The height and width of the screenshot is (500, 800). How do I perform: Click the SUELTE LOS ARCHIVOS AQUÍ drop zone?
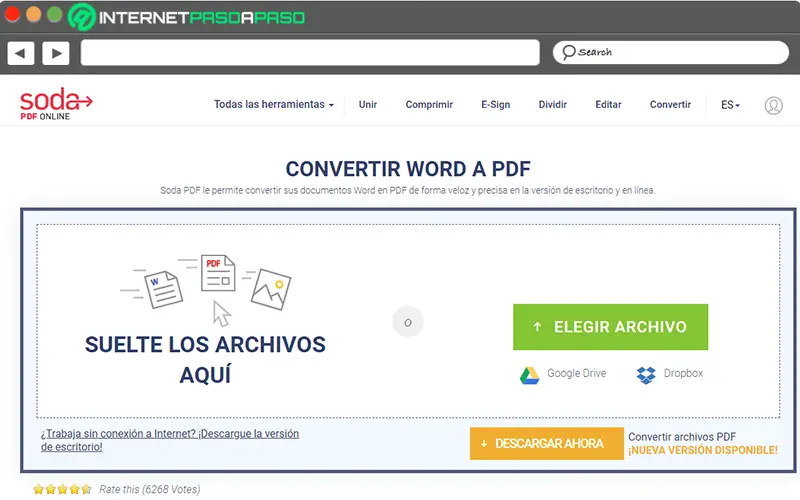click(205, 360)
